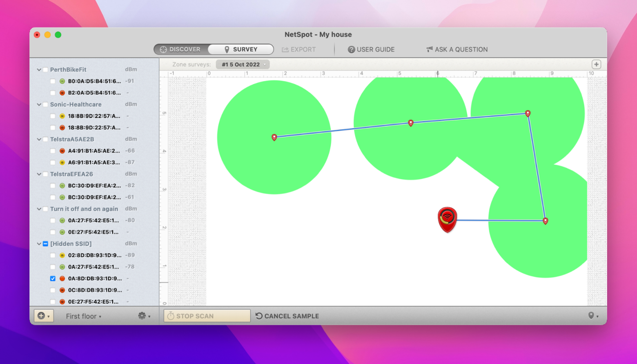The width and height of the screenshot is (637, 364).
Task: Click the sample point marker at bottom right
Action: tap(546, 221)
